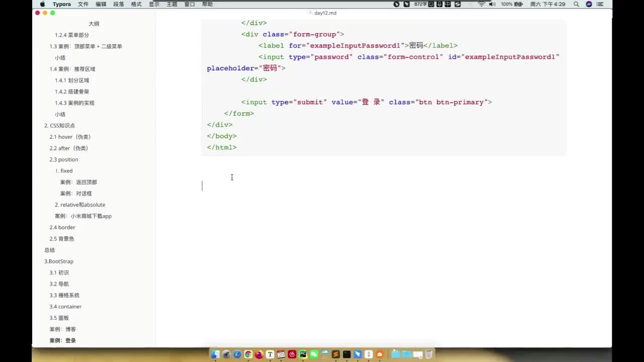
Task: Open the 格式 menu
Action: (x=136, y=4)
